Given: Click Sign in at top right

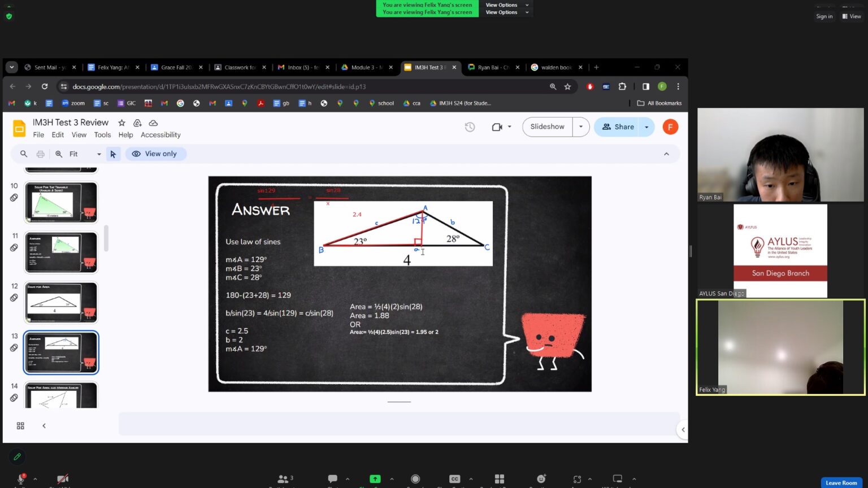Looking at the screenshot, I should click(824, 16).
